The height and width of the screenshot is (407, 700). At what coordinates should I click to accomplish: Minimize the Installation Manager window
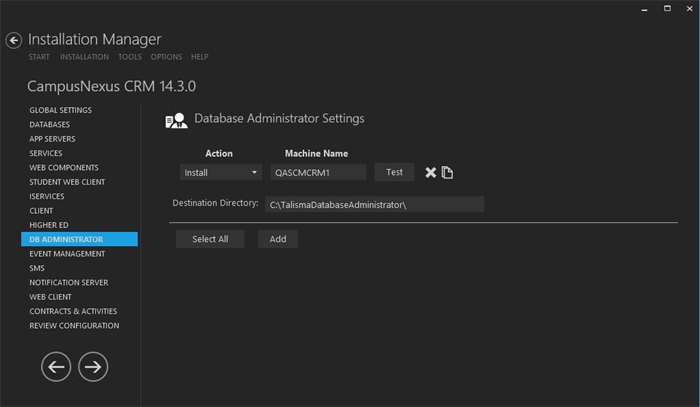[x=644, y=9]
